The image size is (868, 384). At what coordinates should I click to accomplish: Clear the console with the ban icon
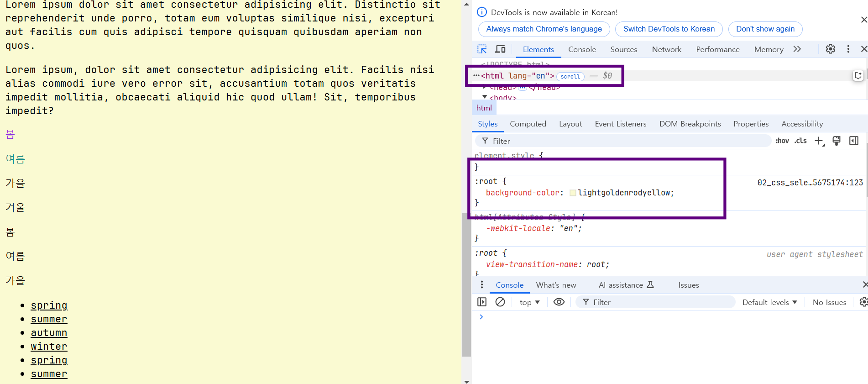500,302
